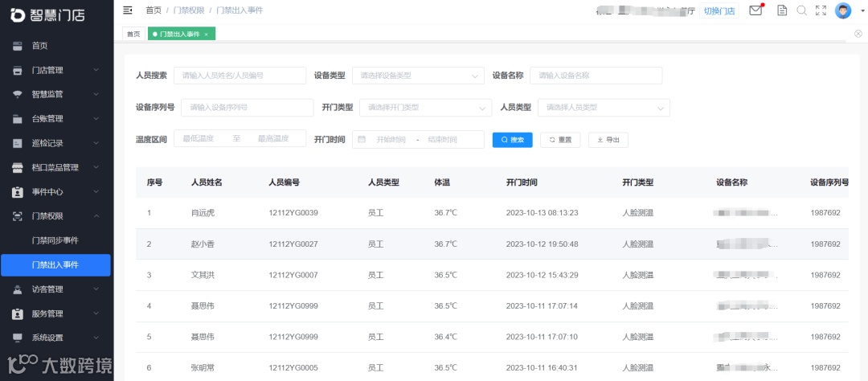Click the calendar icon in 开门时间 field
This screenshot has height=381, width=868.
click(362, 140)
